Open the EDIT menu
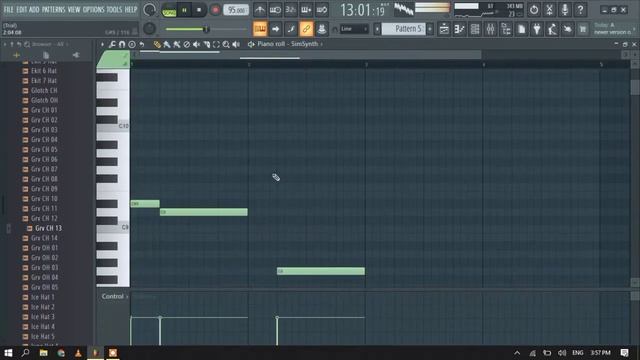The height and width of the screenshot is (360, 640). pos(22,9)
